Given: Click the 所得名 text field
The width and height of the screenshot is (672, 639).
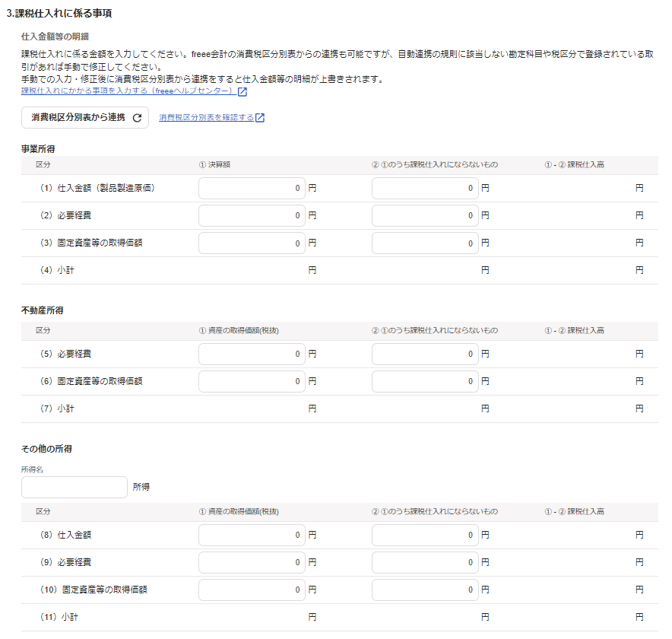Looking at the screenshot, I should point(74,487).
